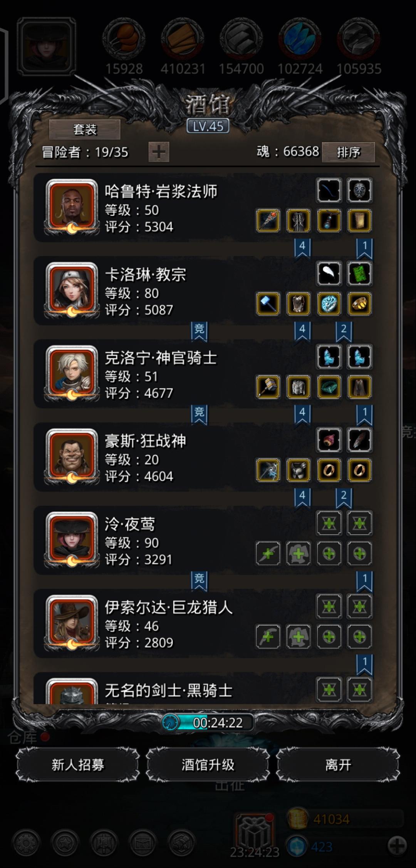Click the plus button beside 冒险者 count
The height and width of the screenshot is (868, 416).
159,152
